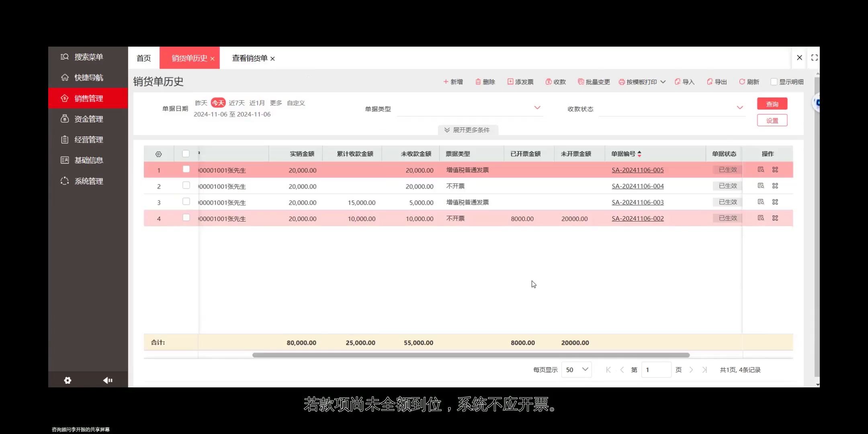Enable the 显示明细 checkbox
This screenshot has height=434, width=868.
774,82
